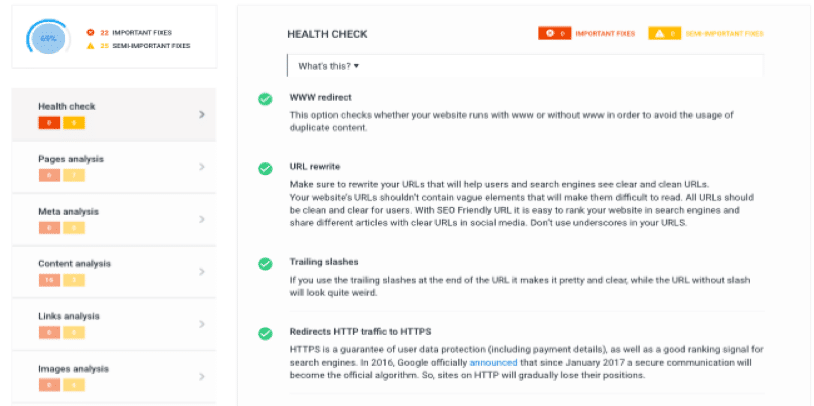Click the green check beside WWW redirect
The width and height of the screenshot is (814, 406).
tap(265, 99)
